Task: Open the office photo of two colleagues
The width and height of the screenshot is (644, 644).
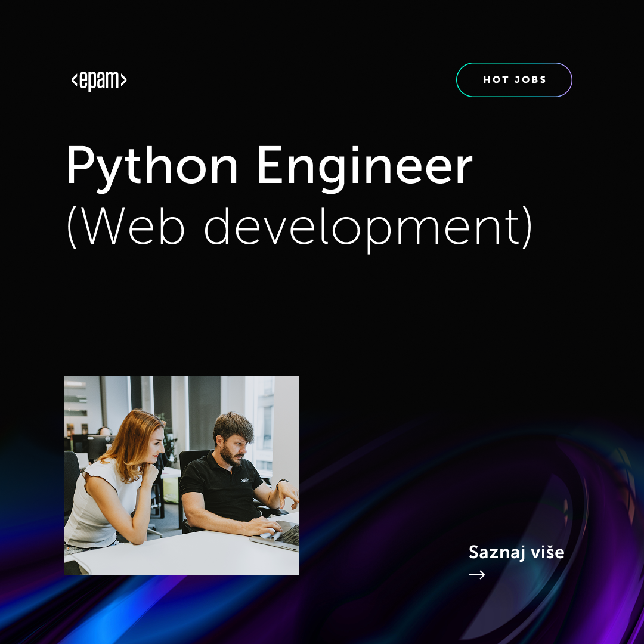Action: coord(181,475)
